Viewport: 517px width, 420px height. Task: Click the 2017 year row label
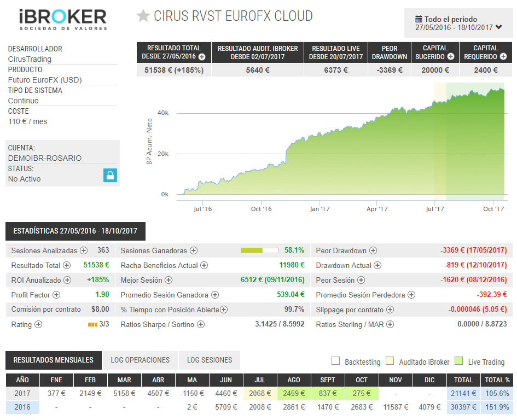pos(22,393)
